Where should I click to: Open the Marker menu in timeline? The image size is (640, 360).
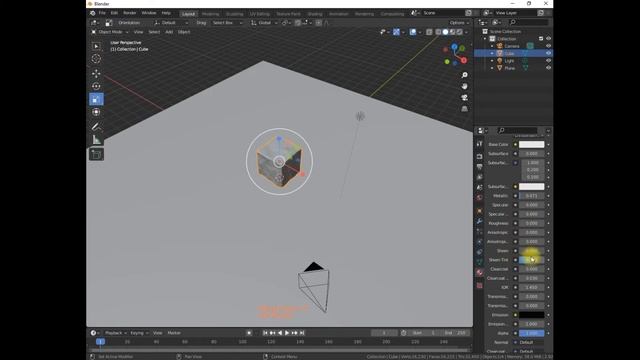coord(174,333)
